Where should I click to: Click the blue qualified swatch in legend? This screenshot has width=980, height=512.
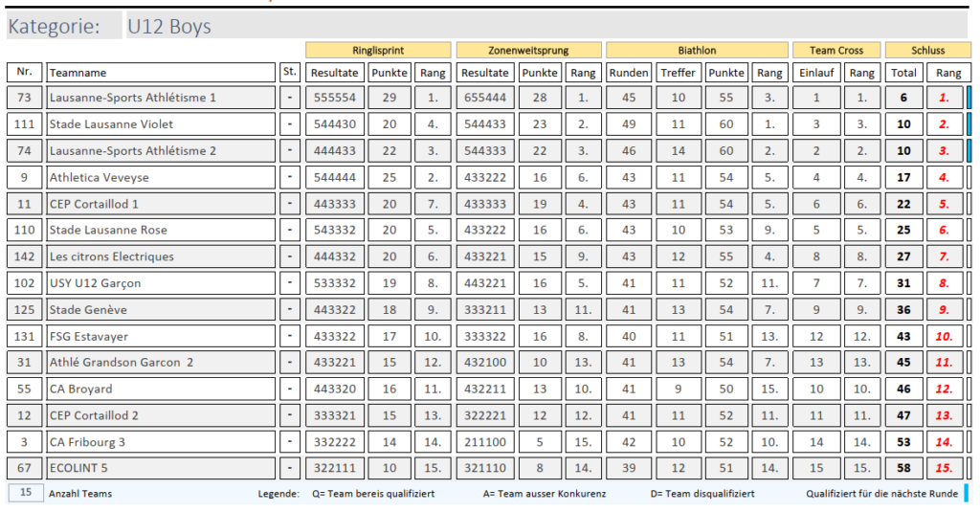tap(966, 493)
